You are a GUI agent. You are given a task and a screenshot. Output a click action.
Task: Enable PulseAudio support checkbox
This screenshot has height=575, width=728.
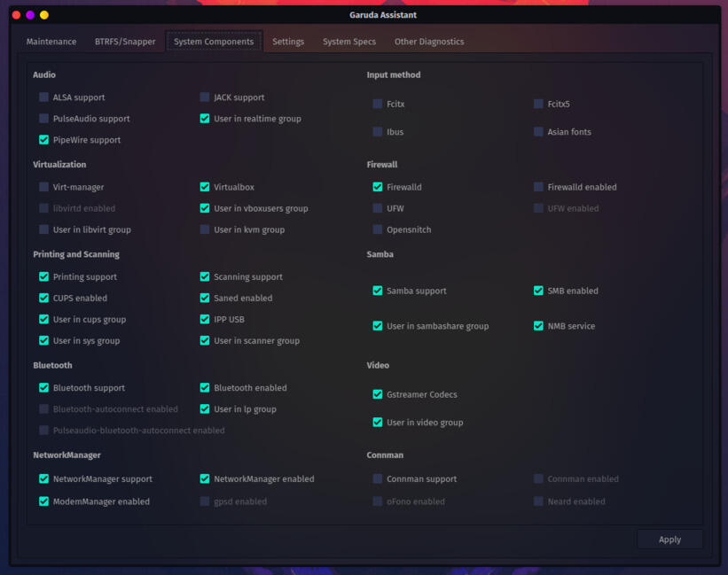(43, 118)
